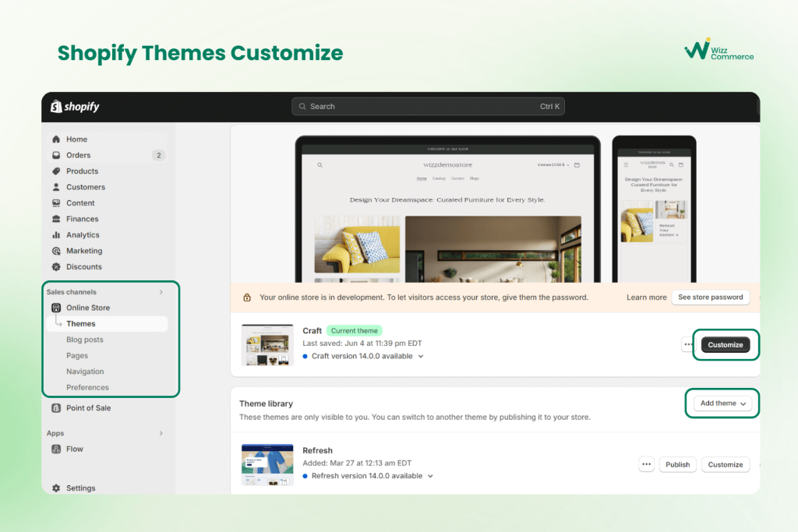Click the Search input field
Screen dimensions: 798x532
pyautogui.click(x=428, y=106)
